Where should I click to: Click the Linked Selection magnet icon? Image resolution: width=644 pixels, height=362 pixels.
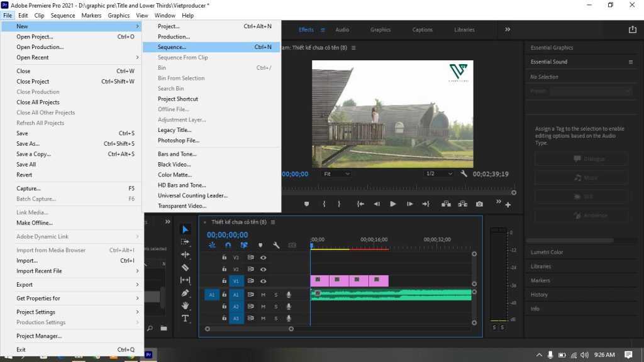[228, 245]
